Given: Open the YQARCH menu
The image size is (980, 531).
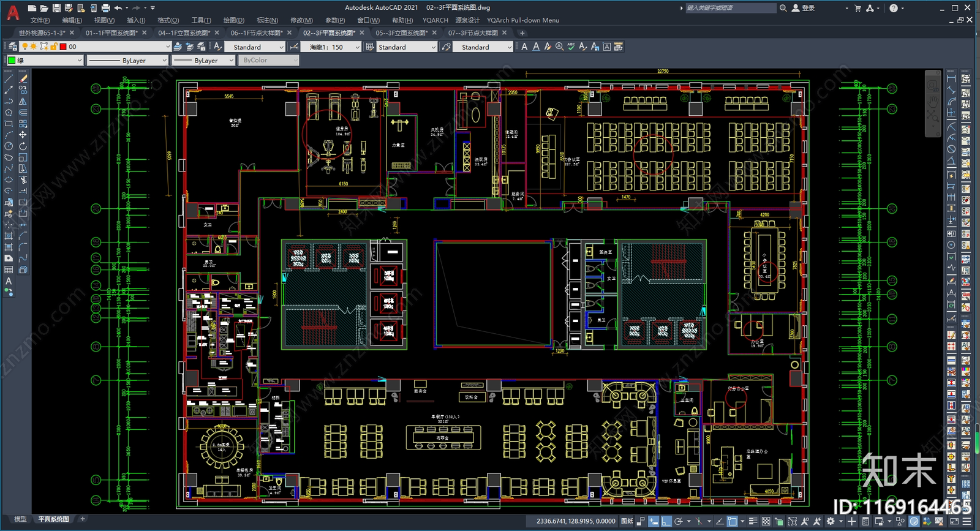Looking at the screenshot, I should pos(435,20).
